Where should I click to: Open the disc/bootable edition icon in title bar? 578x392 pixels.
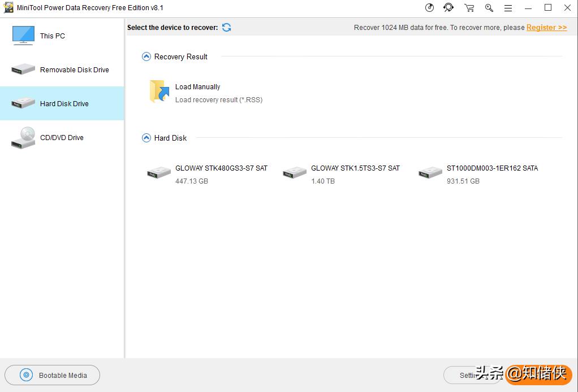(429, 8)
